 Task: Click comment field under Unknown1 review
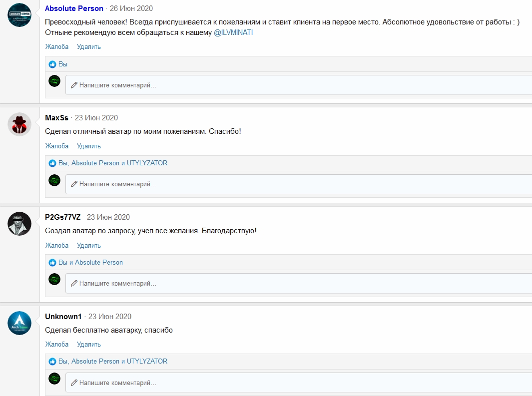(x=299, y=383)
